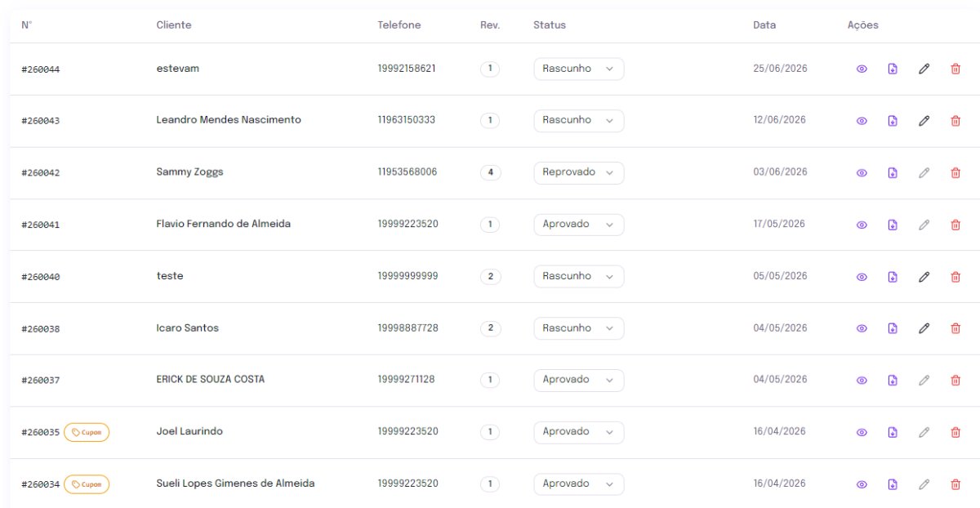Edit the teste quote using the pencil
980x508 pixels.
click(924, 277)
